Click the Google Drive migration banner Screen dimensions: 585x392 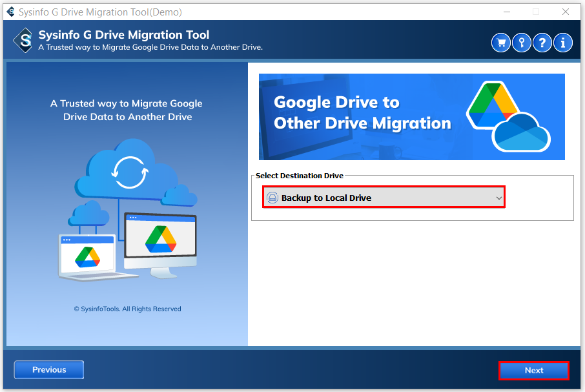(411, 117)
